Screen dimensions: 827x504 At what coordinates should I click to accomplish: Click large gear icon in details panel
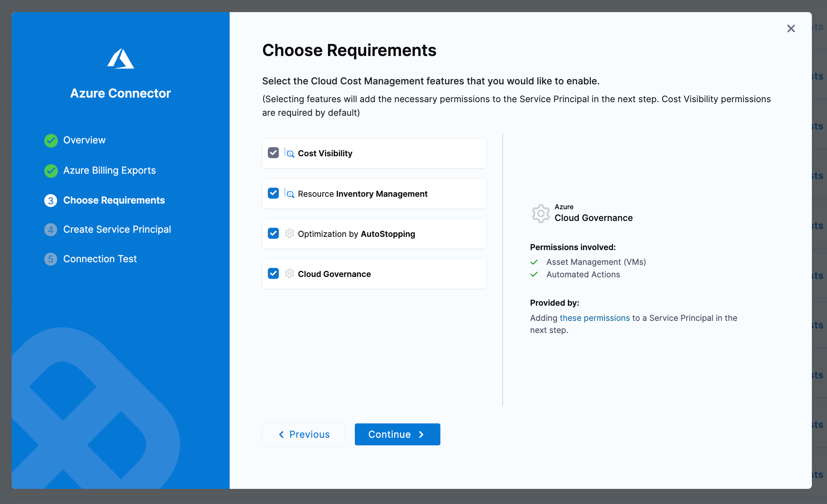point(541,214)
